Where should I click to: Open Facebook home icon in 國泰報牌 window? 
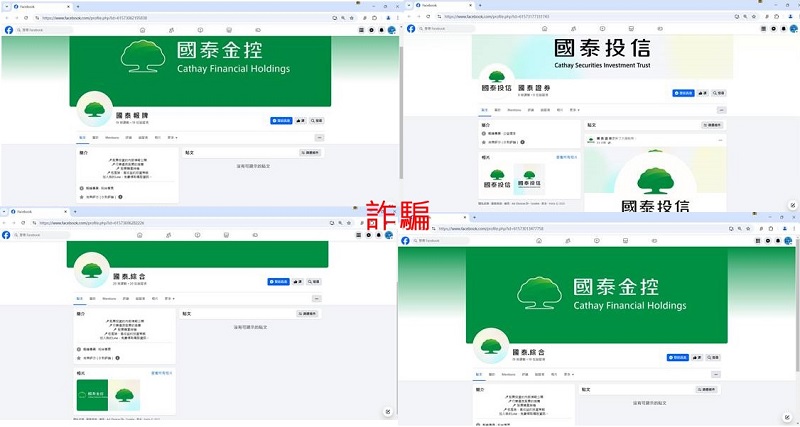pos(143,30)
